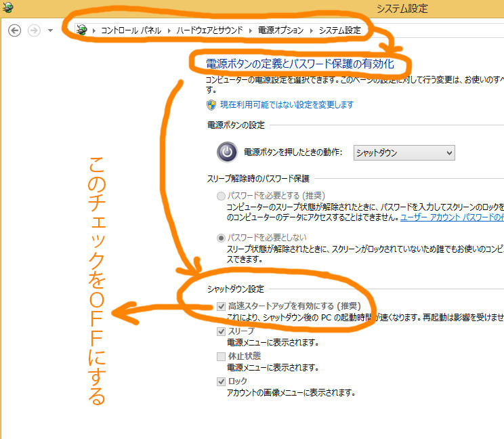The width and height of the screenshot is (504, 439).
Task: Click the power button icon
Action: pos(227,152)
